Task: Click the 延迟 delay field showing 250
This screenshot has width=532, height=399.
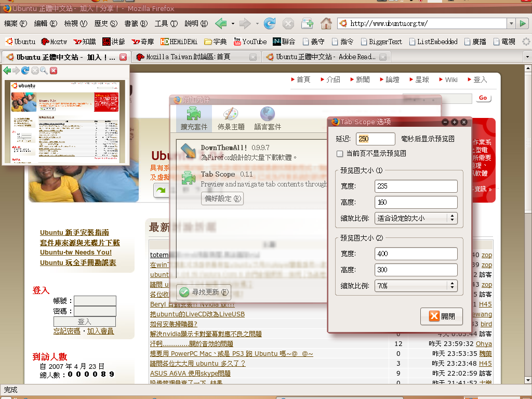Action: coord(375,139)
